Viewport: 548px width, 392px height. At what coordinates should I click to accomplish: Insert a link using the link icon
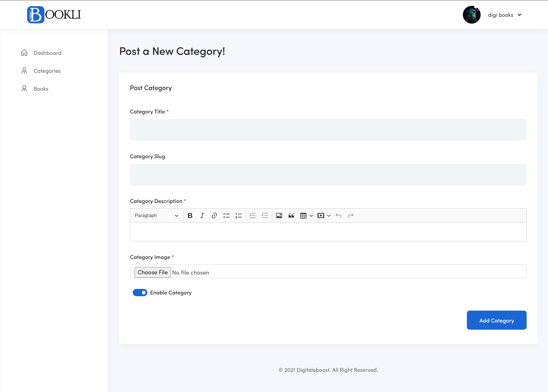(214, 216)
